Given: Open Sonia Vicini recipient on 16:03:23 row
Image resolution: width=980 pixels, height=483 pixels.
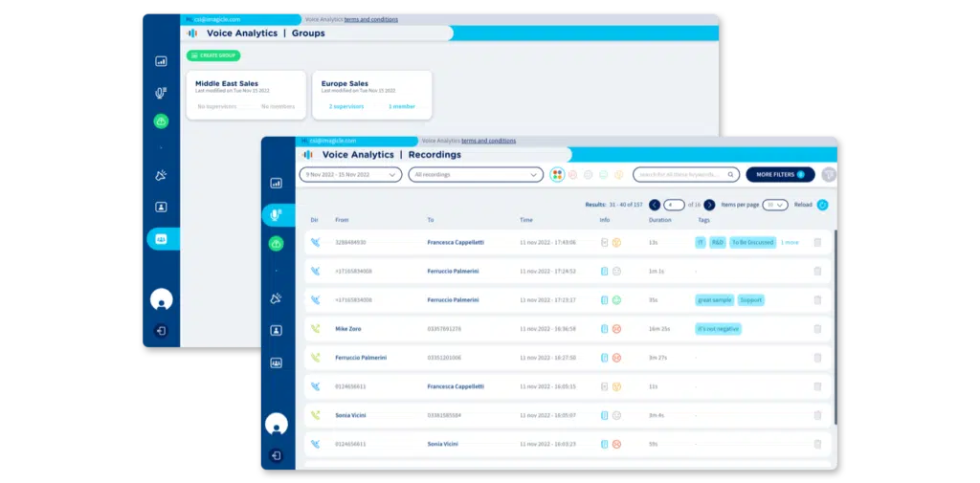Looking at the screenshot, I should click(442, 444).
